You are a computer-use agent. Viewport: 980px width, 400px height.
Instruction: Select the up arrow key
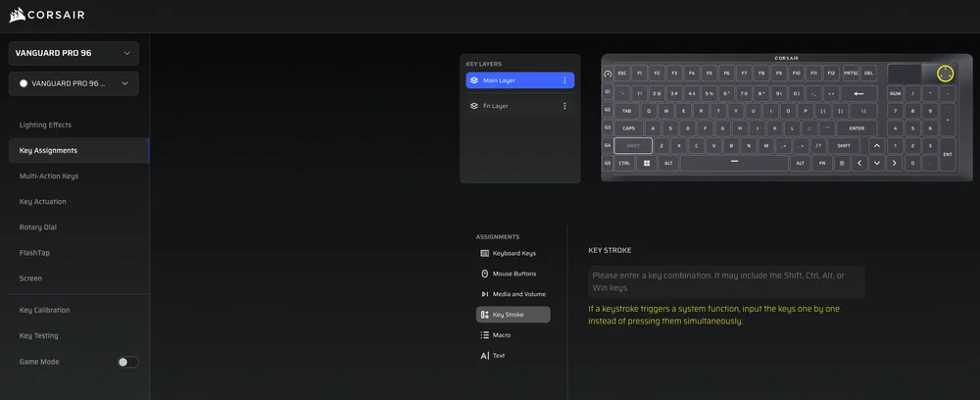[x=876, y=146]
